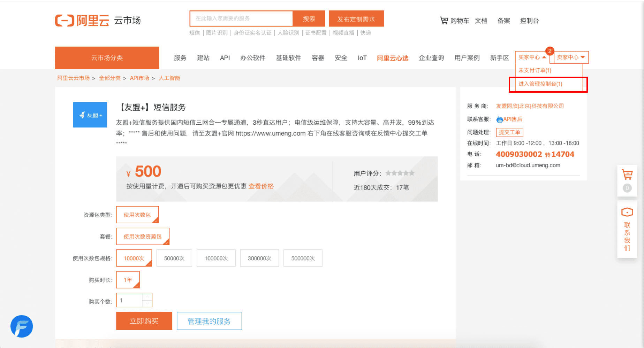Open the 基础软件 navigation tab

(x=288, y=58)
